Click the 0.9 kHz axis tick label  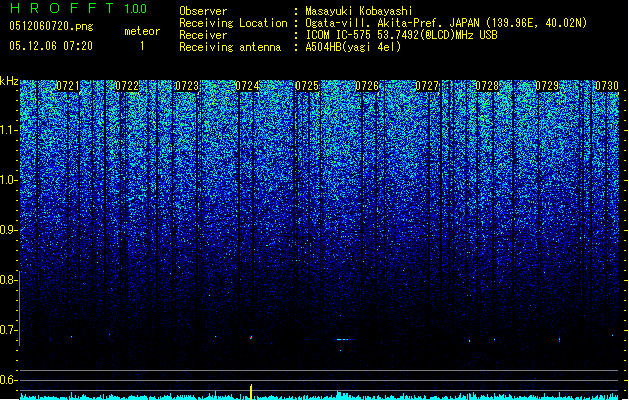(x=8, y=230)
